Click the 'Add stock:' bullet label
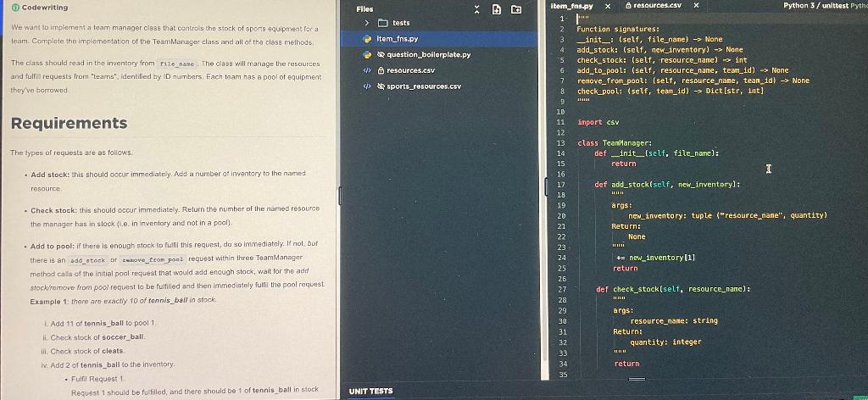Screen dimensions: 868x400 pyautogui.click(x=50, y=175)
